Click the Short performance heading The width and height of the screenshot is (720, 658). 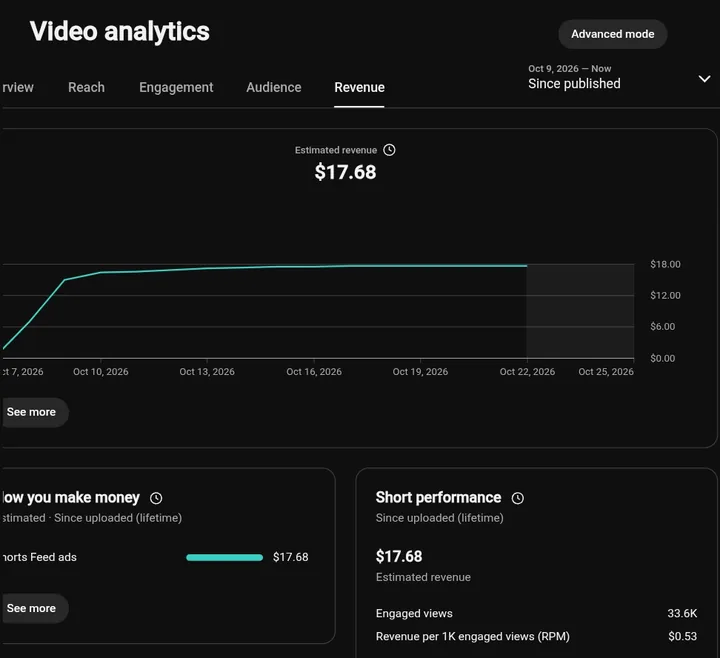pos(439,498)
